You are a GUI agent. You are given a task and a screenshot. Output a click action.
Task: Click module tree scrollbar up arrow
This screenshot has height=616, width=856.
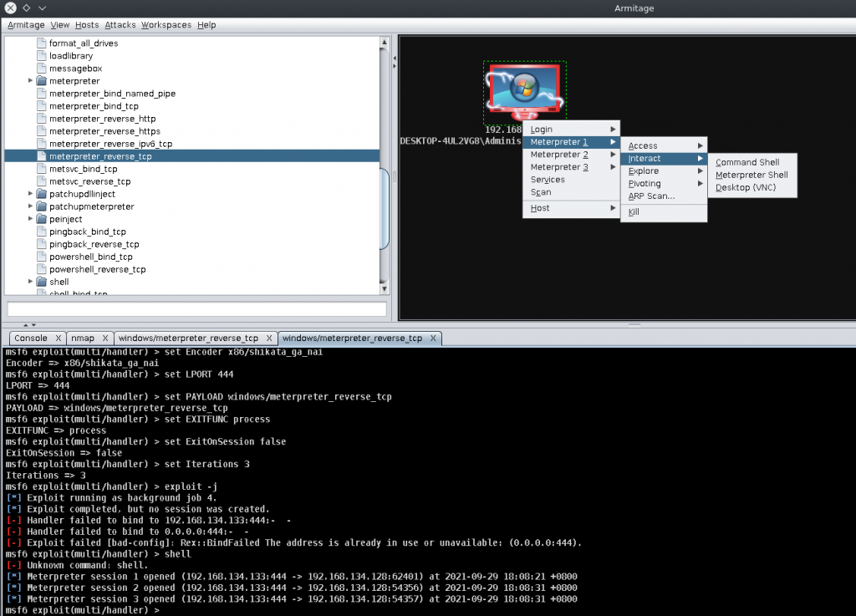(385, 42)
